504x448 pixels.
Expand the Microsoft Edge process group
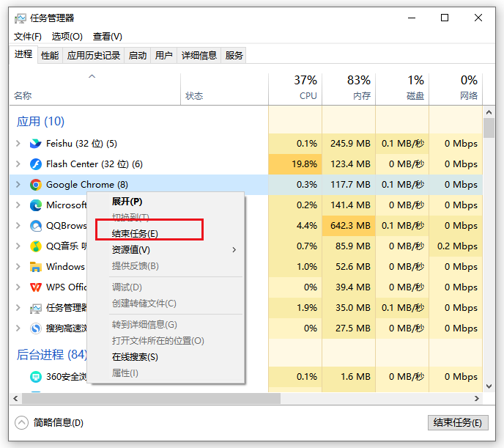[18, 205]
